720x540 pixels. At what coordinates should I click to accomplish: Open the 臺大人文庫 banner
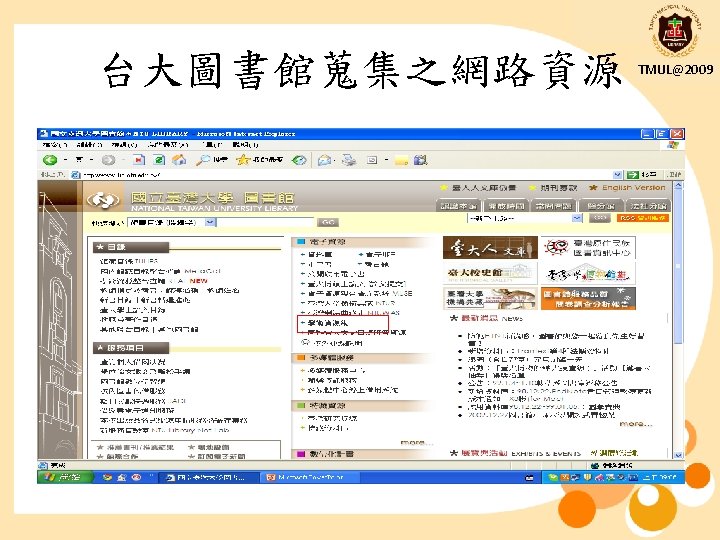point(490,248)
